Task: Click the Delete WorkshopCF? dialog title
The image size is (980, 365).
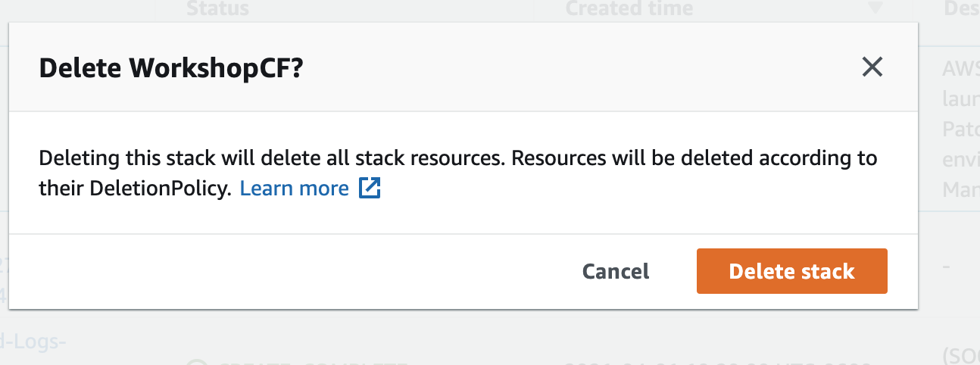Action: [x=171, y=68]
